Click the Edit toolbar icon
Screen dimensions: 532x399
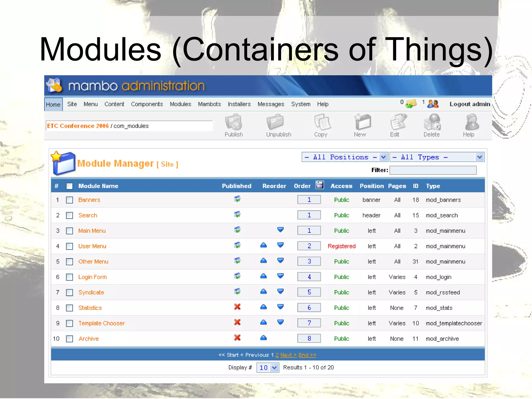tap(398, 122)
